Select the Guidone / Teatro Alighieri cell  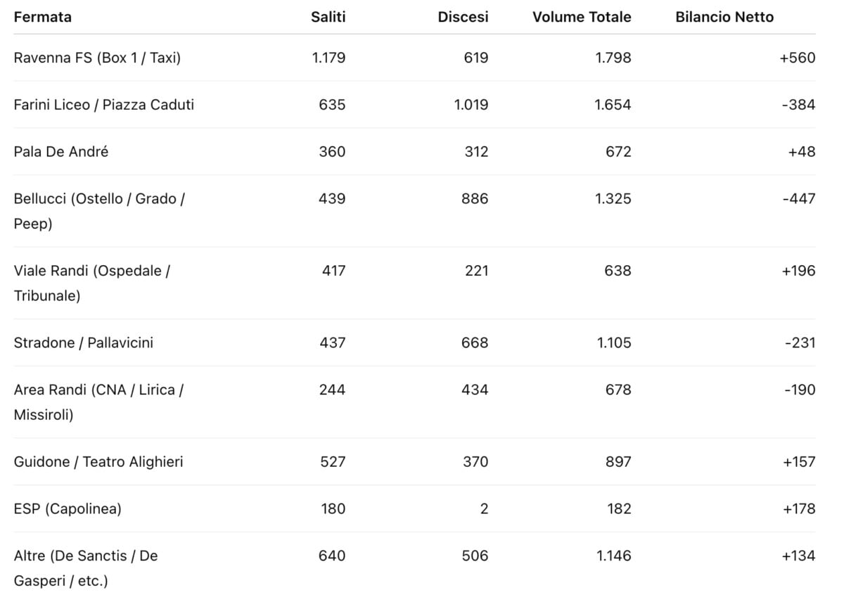98,462
